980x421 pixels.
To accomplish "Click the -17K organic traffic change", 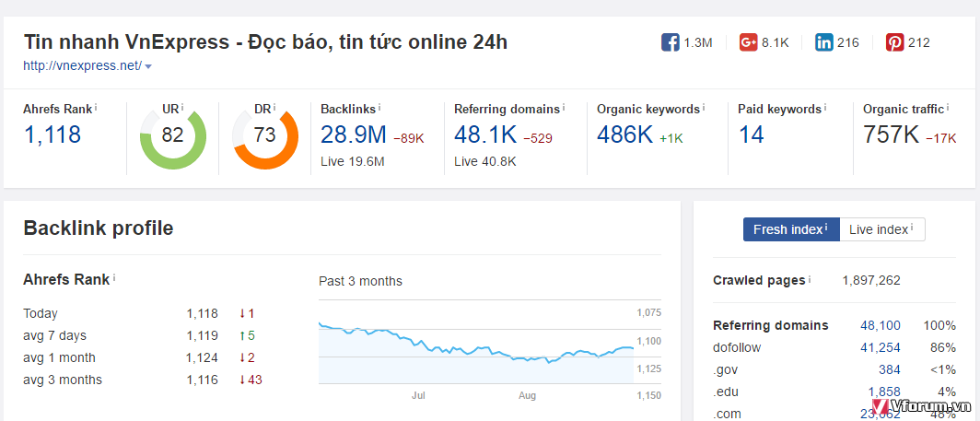I will point(941,138).
